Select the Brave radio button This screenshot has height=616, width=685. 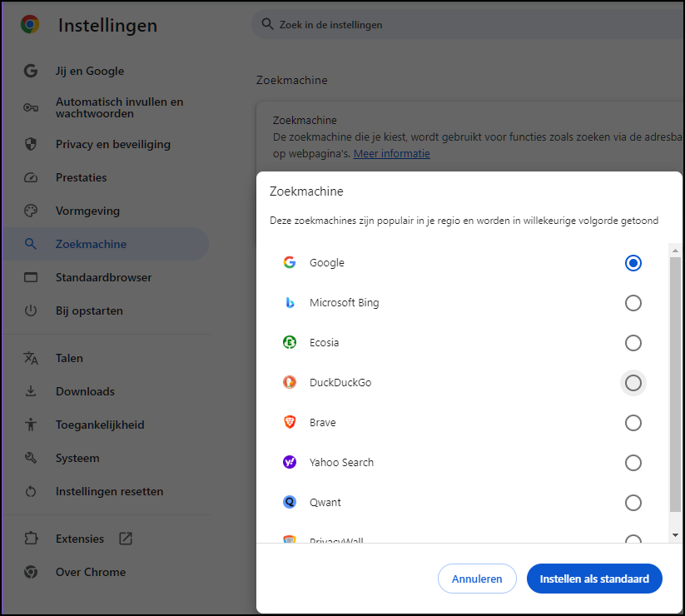tap(633, 423)
